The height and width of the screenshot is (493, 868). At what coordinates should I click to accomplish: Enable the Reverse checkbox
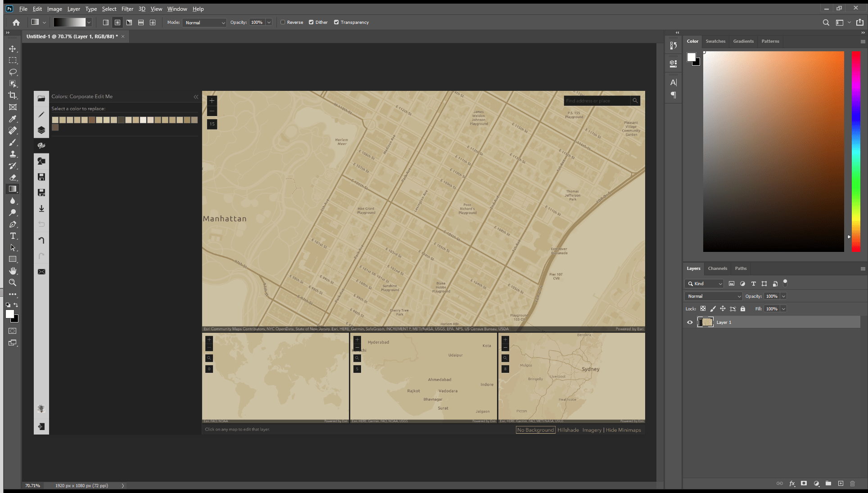click(283, 22)
